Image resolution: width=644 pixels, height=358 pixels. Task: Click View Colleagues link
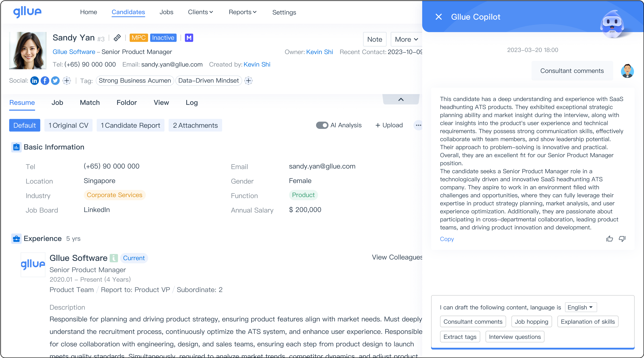tap(397, 257)
